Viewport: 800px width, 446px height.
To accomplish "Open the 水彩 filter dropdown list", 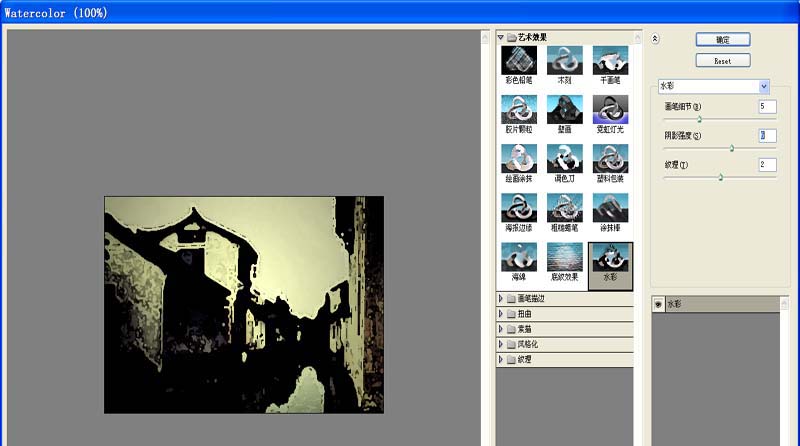I will tap(764, 86).
